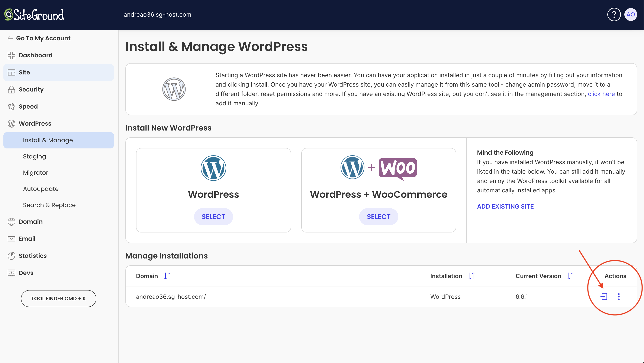Sort by Domain column arrows
The height and width of the screenshot is (363, 644).
pyautogui.click(x=167, y=276)
